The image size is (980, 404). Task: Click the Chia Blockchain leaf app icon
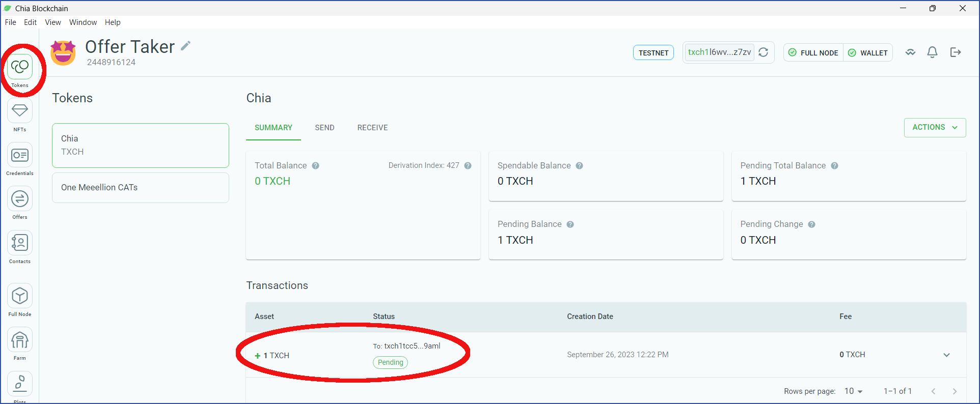pos(8,8)
